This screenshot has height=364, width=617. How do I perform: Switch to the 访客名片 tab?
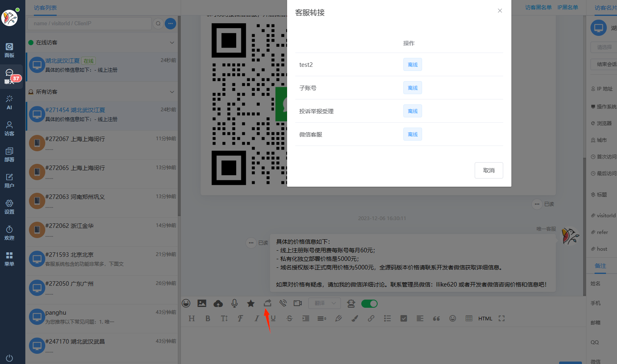click(x=606, y=8)
